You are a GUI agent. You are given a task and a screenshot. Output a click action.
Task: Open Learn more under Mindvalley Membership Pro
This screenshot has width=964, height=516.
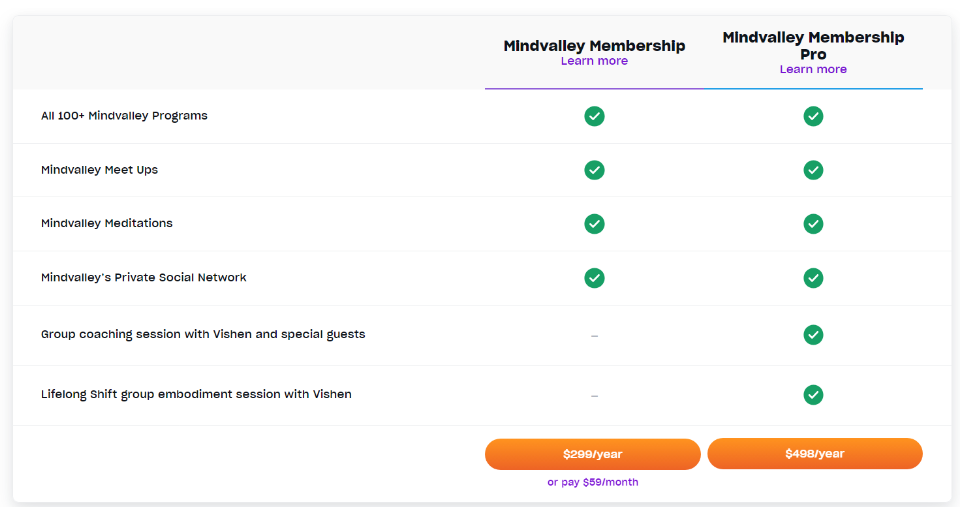(813, 69)
